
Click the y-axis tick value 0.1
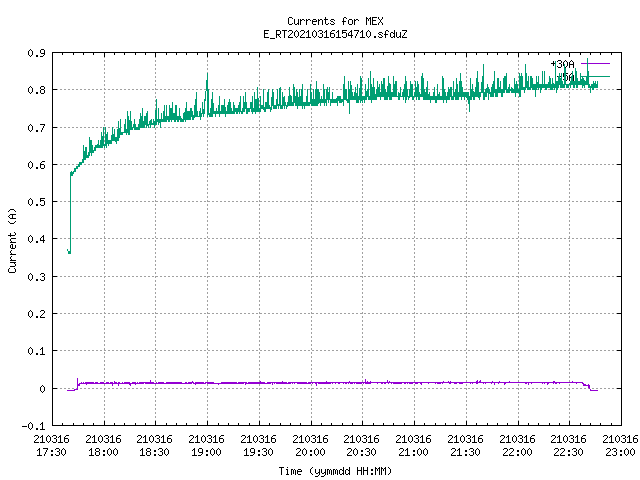(x=37, y=351)
